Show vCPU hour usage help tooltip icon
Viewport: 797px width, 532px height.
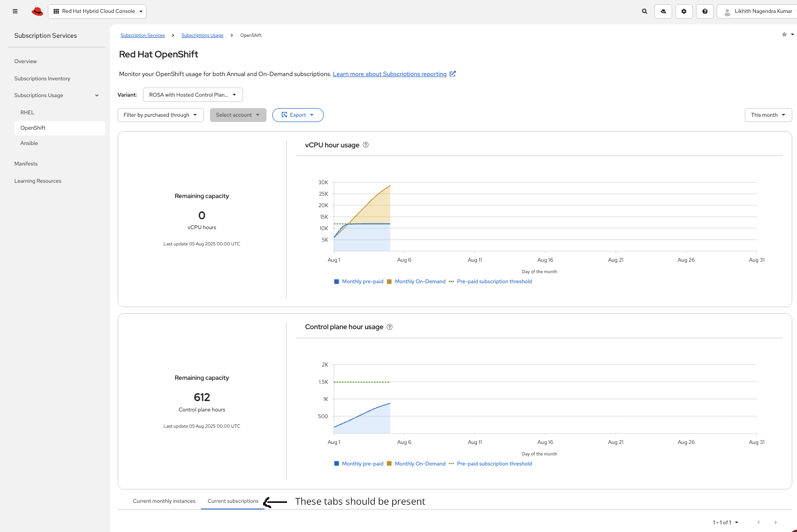365,145
